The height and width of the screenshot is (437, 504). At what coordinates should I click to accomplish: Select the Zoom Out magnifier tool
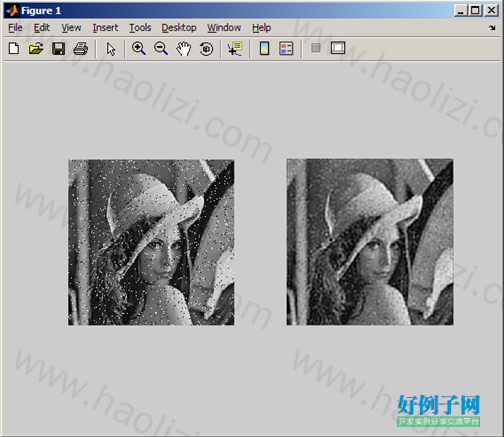[161, 49]
